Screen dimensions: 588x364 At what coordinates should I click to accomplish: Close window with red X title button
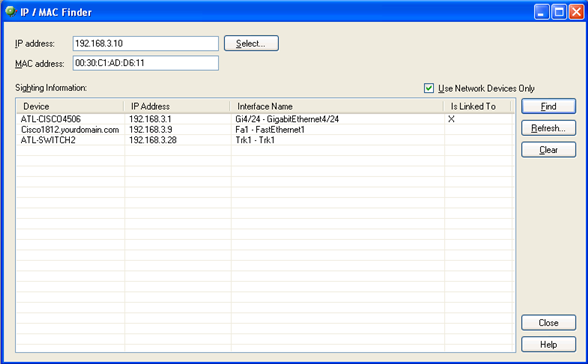[x=576, y=12]
